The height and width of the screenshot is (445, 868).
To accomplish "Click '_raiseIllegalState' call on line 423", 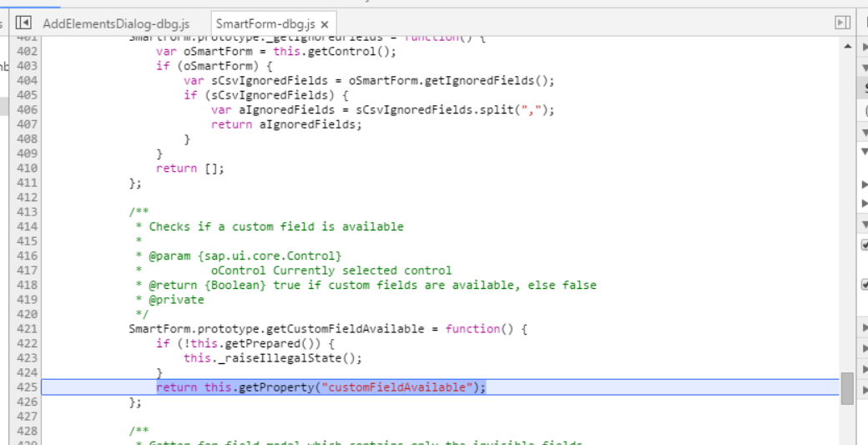I will pos(280,358).
